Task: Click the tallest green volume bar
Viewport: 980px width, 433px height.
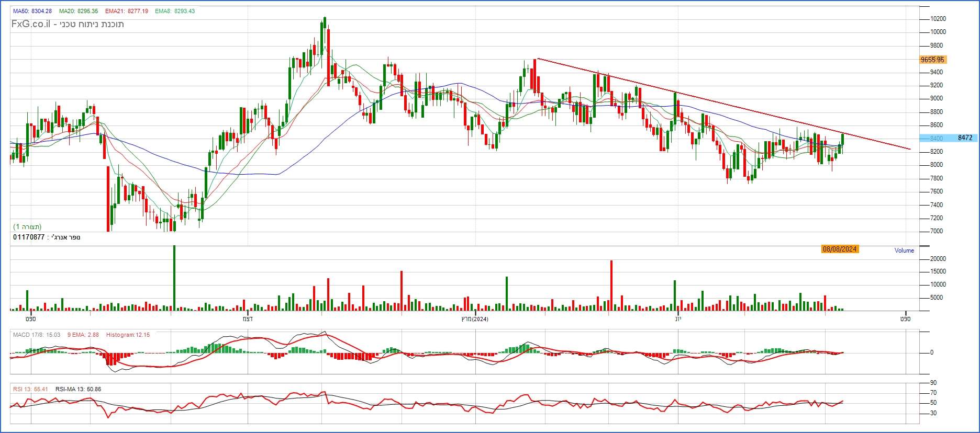Action: click(x=174, y=277)
